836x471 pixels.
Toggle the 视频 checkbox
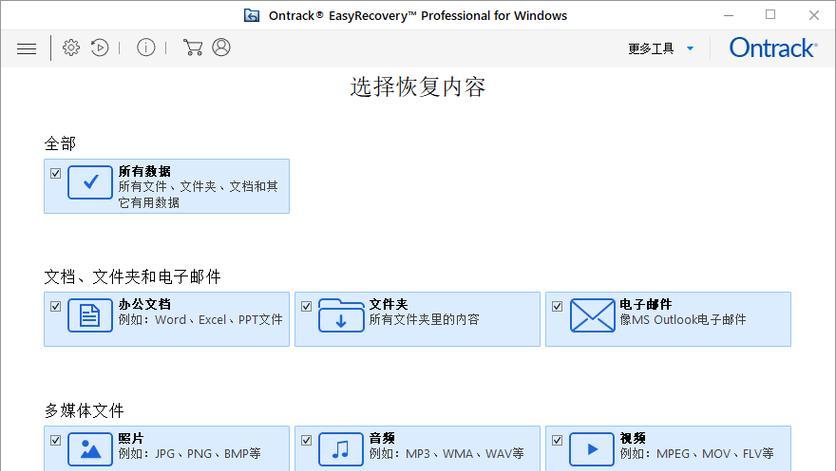557,440
